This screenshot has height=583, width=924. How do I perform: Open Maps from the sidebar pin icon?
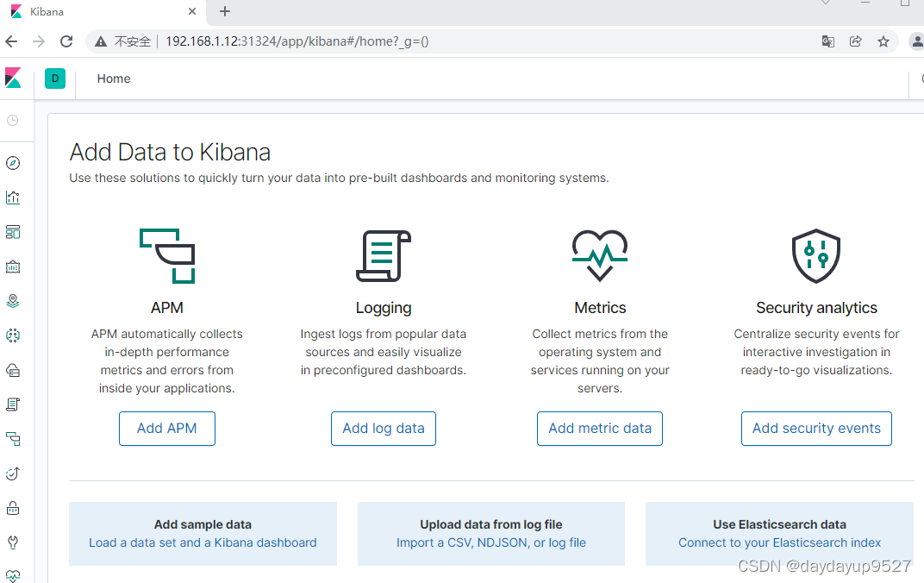[13, 301]
